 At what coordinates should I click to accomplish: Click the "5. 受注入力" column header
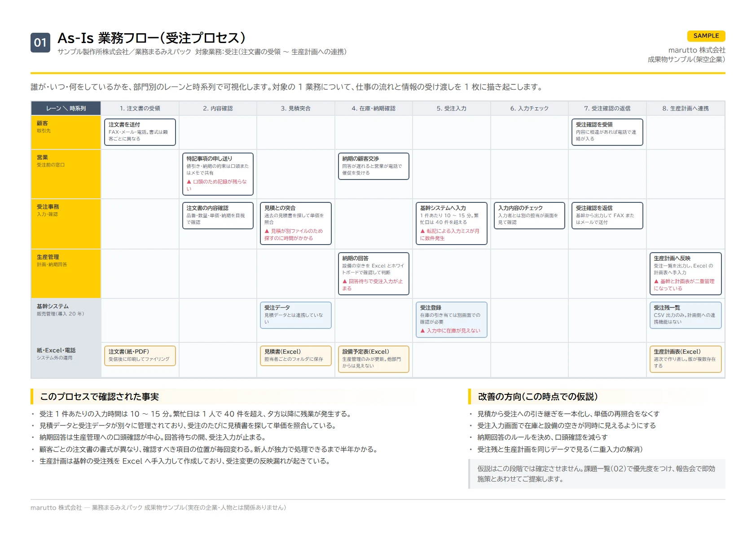pos(452,109)
